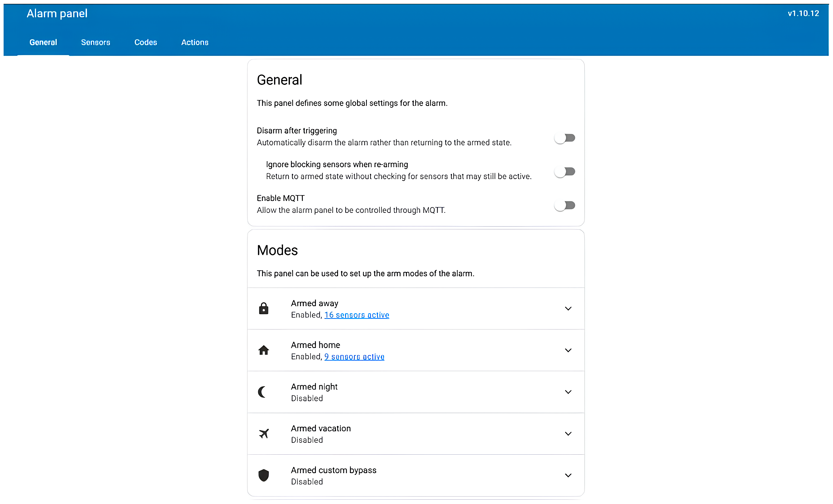Click the moon icon for Armed night
Viewport: 833px width, 504px height.
tap(262, 392)
